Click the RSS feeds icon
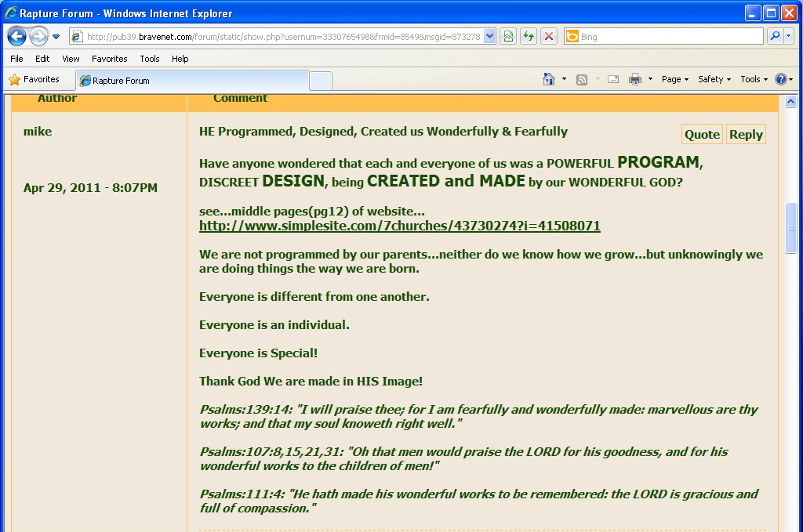This screenshot has height=532, width=803. tap(582, 79)
